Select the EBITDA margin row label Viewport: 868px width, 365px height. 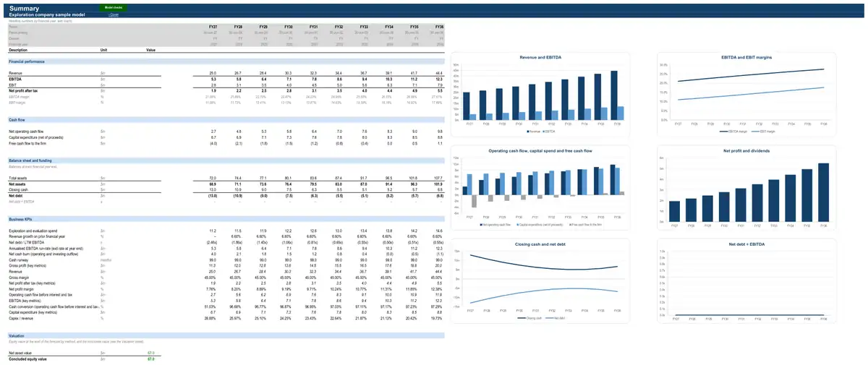click(x=20, y=96)
